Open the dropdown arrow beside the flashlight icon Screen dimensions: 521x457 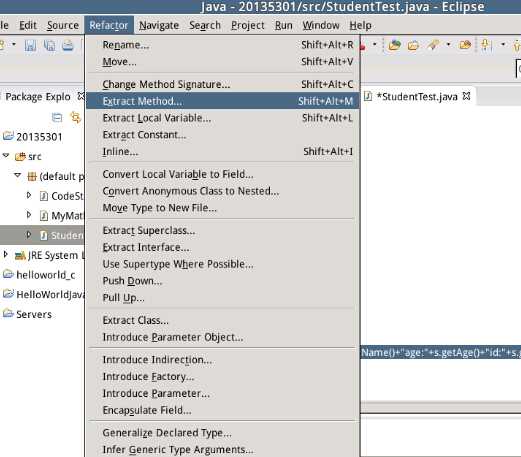[448, 44]
